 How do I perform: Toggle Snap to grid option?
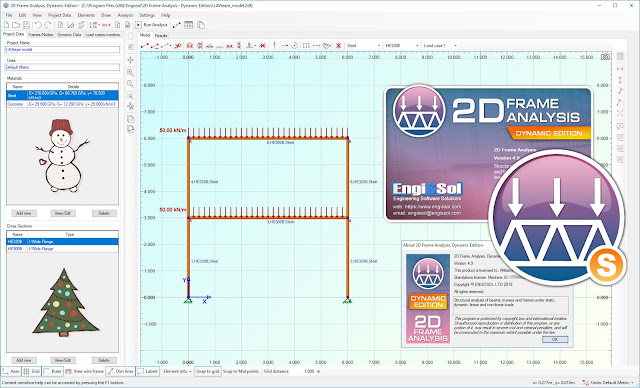(208, 371)
